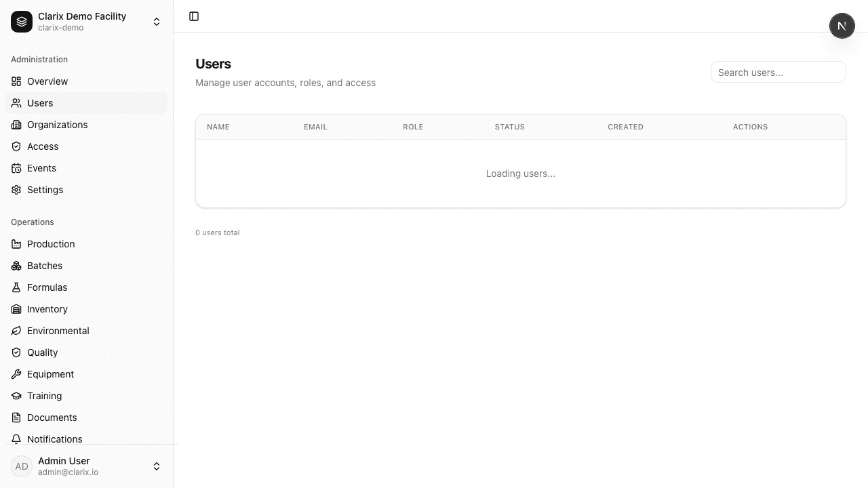Expand the Clarix Demo Facility switcher chevron
The width and height of the screenshot is (868, 488).
click(157, 22)
